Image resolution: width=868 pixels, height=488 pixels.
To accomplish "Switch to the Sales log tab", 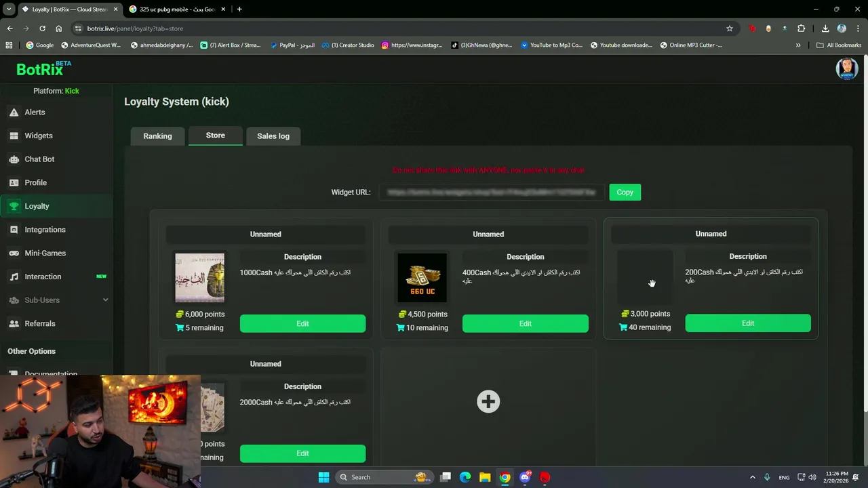I will [x=273, y=136].
